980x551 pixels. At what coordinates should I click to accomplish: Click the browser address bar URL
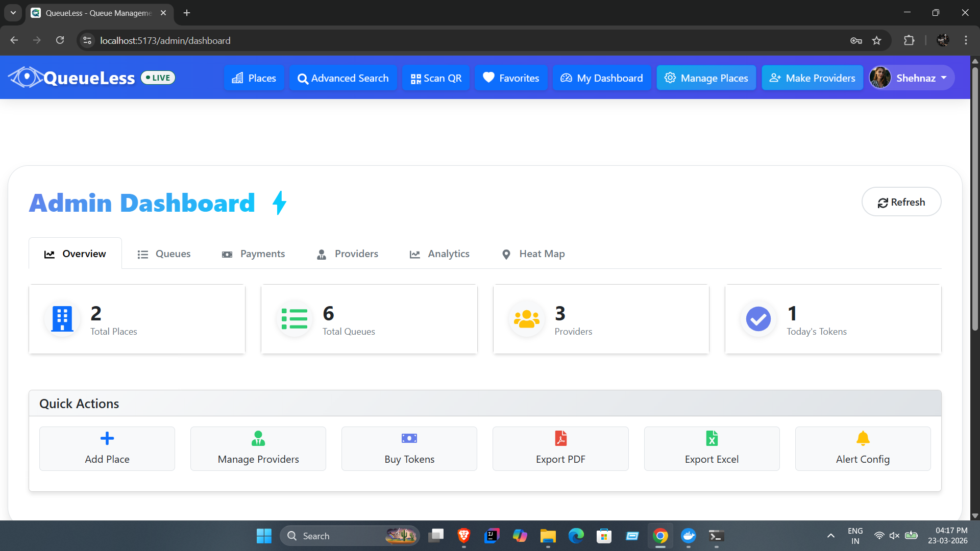[165, 40]
